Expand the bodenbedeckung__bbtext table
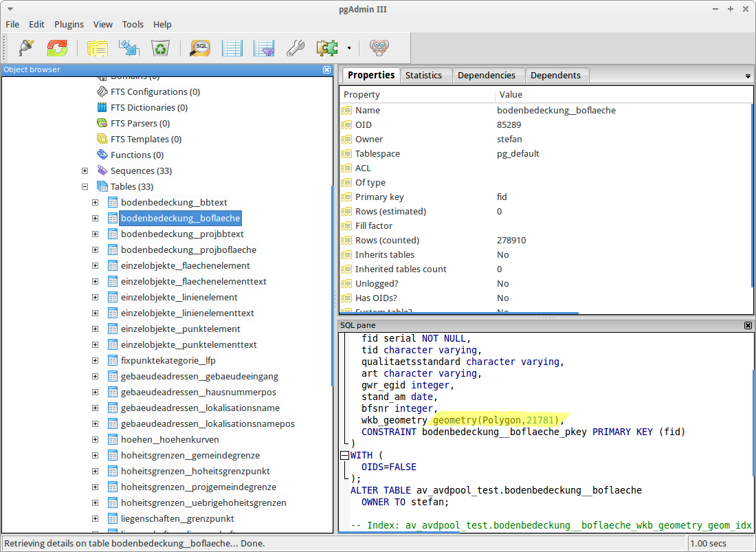This screenshot has width=756, height=552. click(96, 203)
